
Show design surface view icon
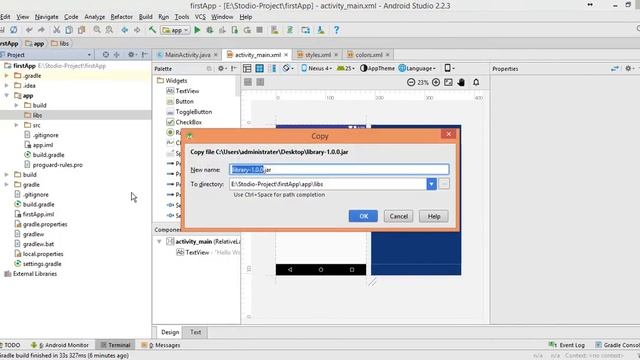pyautogui.click(x=247, y=69)
